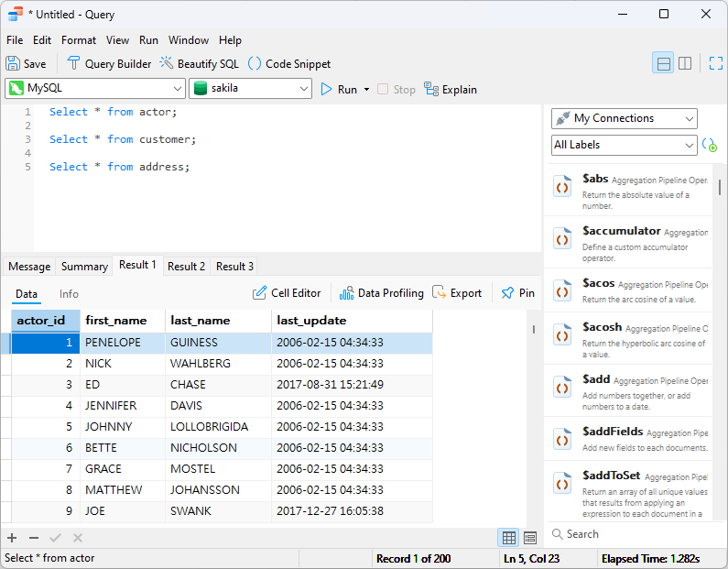Click the add label icon beside All Labels

[x=710, y=146]
